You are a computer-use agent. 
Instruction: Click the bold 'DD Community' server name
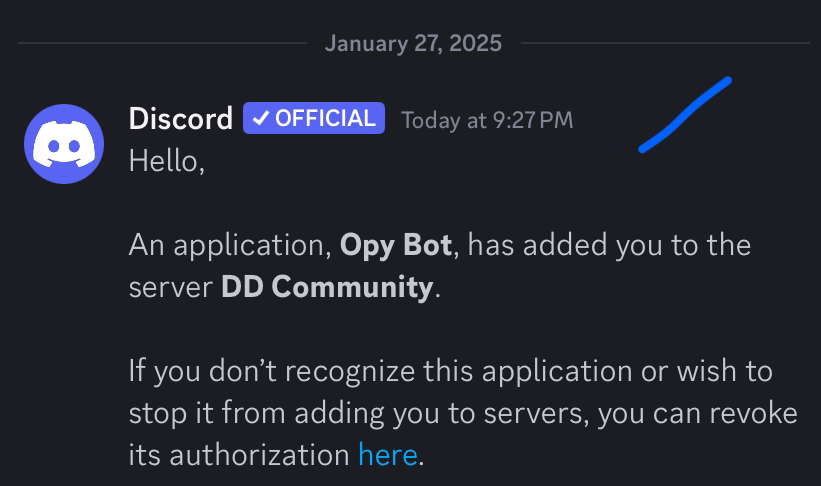(327, 287)
